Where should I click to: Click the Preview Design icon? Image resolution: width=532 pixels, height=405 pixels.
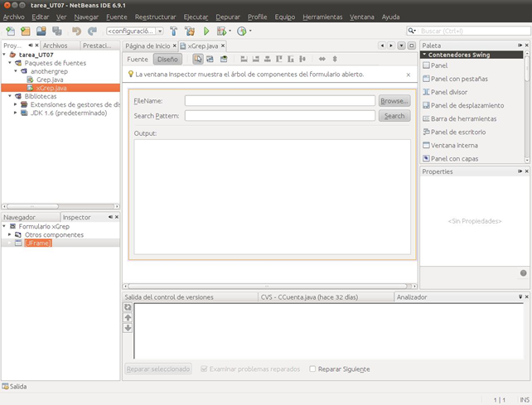pos(224,59)
